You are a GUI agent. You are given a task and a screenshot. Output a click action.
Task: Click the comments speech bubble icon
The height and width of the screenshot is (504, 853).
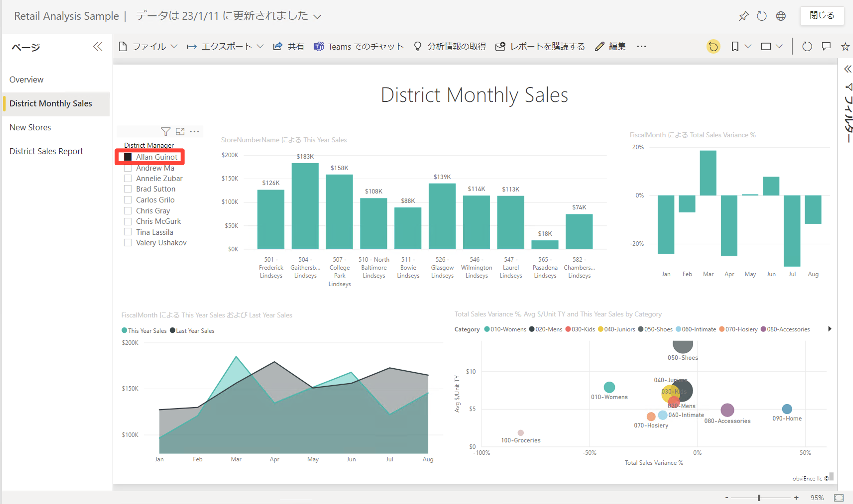[826, 46]
